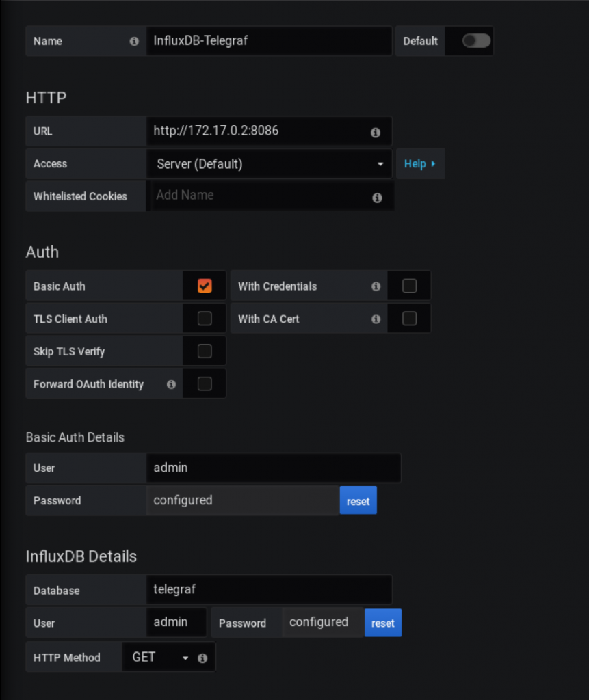Viewport: 589px width, 700px height.
Task: Click the With CA Cert info icon
Action: [x=376, y=319]
